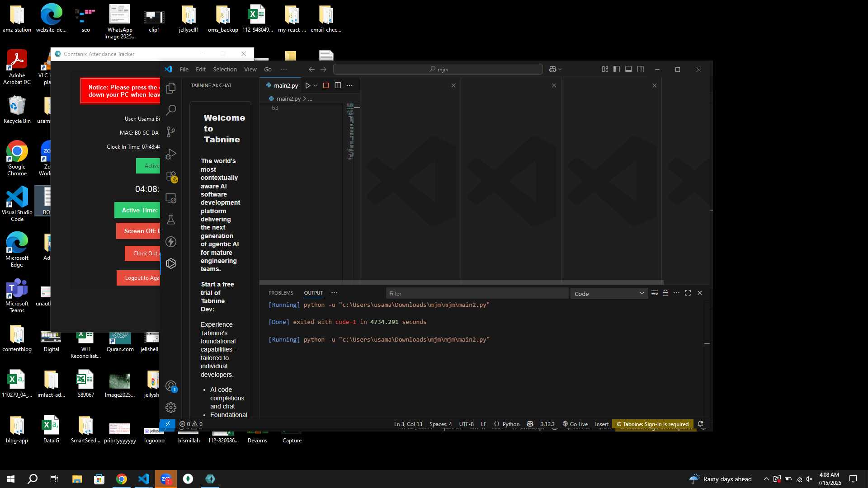Screen dimensions: 868x488
Task: Open the Edit menu
Action: 201,69
